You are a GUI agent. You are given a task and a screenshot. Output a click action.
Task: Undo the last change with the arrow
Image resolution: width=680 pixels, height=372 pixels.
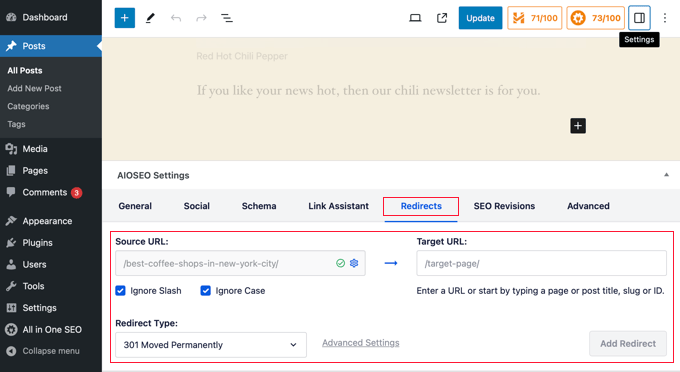(x=176, y=18)
